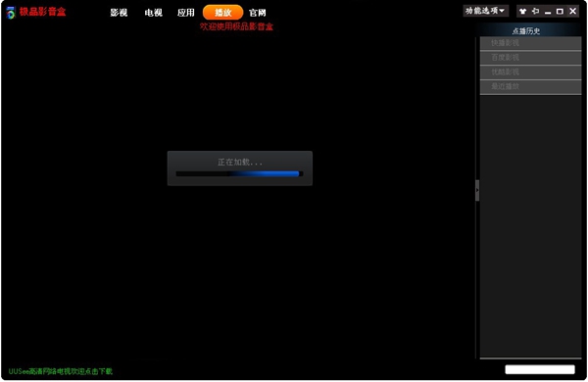
Task: Maximize the player window
Action: click(x=560, y=11)
